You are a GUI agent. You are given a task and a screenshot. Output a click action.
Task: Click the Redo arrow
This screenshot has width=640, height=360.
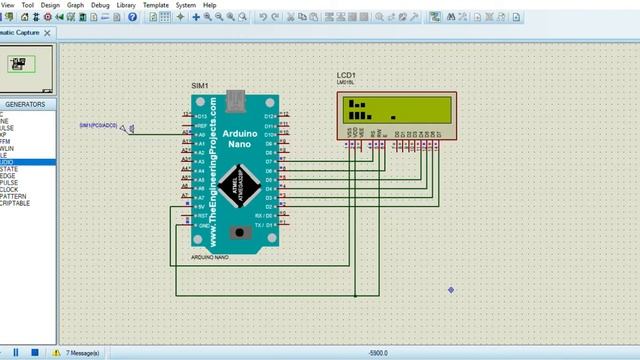pyautogui.click(x=276, y=17)
